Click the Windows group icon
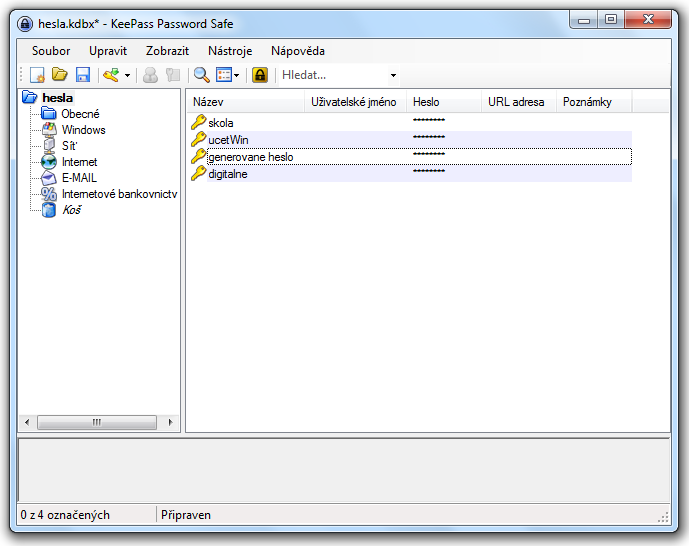The image size is (689, 546). click(x=49, y=130)
